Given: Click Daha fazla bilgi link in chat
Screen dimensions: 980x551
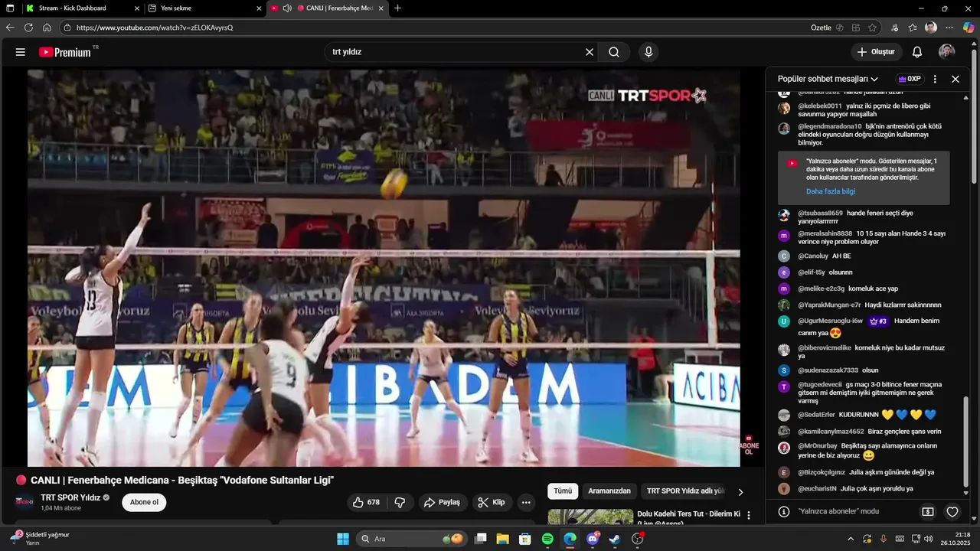Looking at the screenshot, I should tap(831, 191).
